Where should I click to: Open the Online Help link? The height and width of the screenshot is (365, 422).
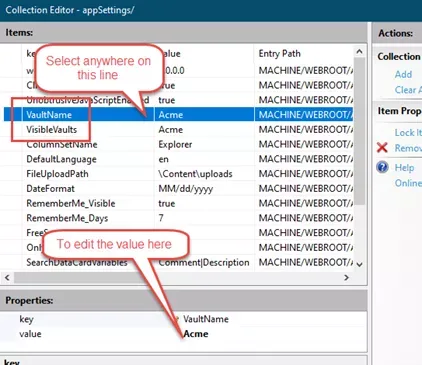point(408,183)
